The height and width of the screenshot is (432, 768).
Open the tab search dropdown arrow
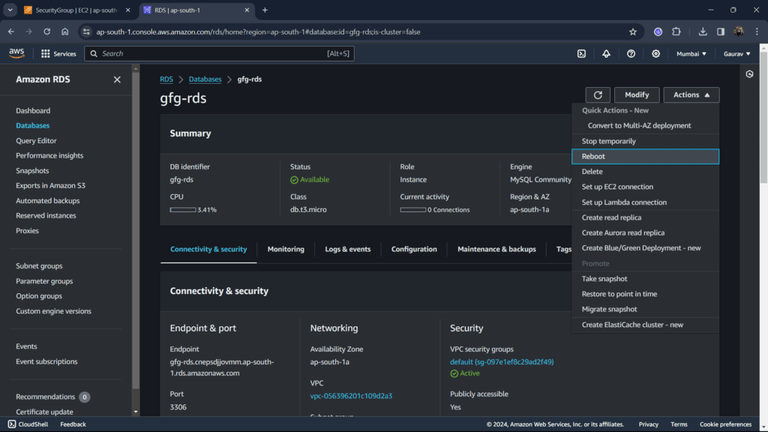[10, 10]
